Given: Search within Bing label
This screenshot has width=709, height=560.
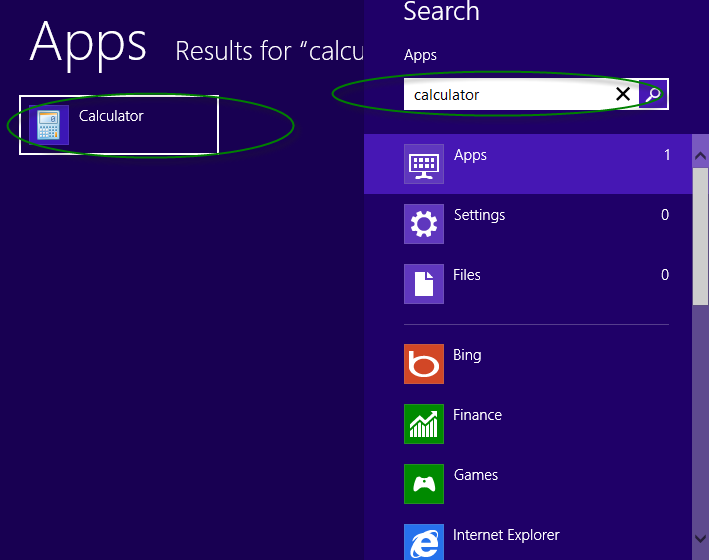Looking at the screenshot, I should pyautogui.click(x=467, y=356).
